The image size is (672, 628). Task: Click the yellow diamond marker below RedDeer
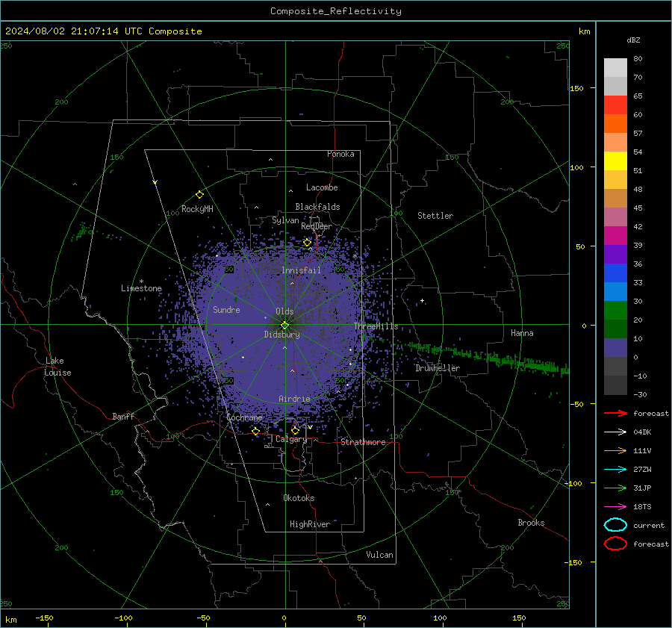307,243
